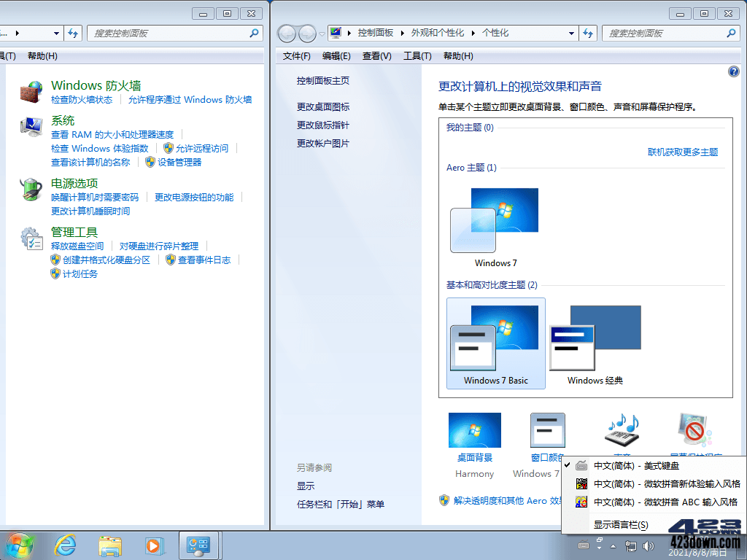Open the sounds music notes icon
747x560 pixels.
[622, 430]
